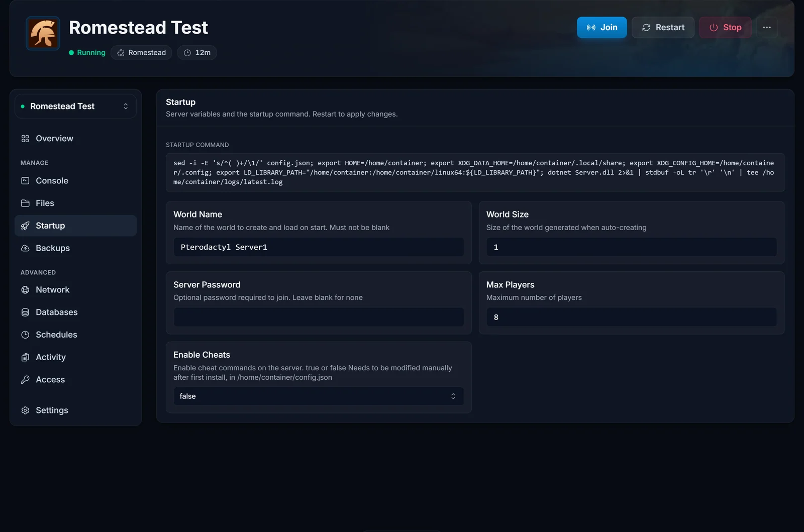Click the STARTUP COMMAND label
The image size is (804, 532).
[x=197, y=145]
